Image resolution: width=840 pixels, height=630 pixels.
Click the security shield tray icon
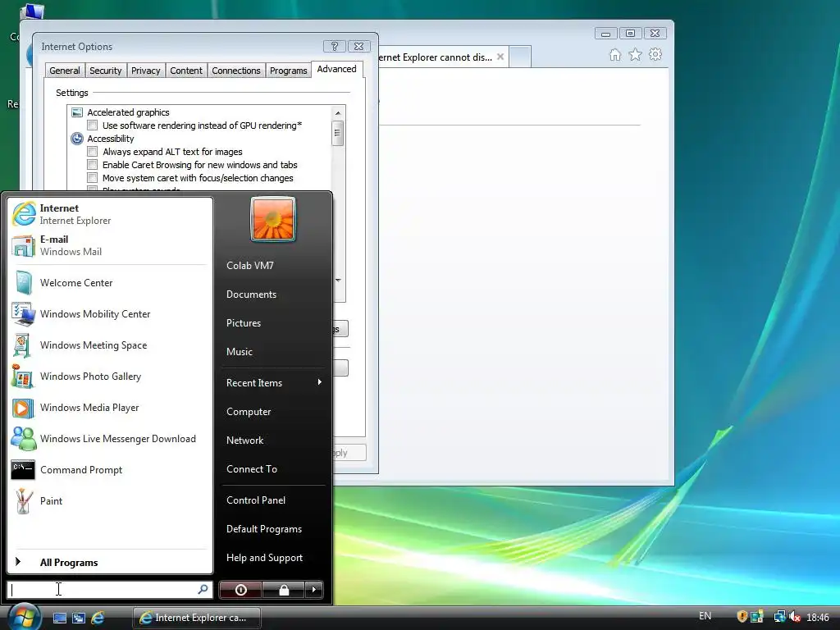click(x=742, y=617)
